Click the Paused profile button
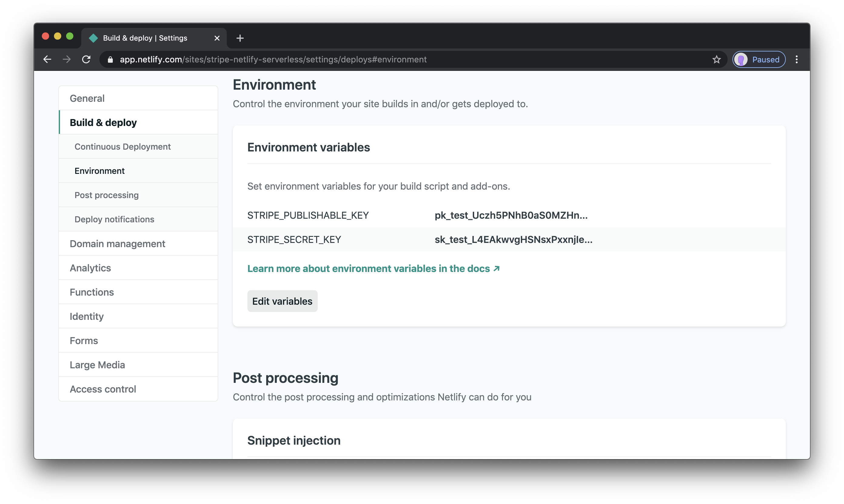This screenshot has width=844, height=504. (x=759, y=59)
